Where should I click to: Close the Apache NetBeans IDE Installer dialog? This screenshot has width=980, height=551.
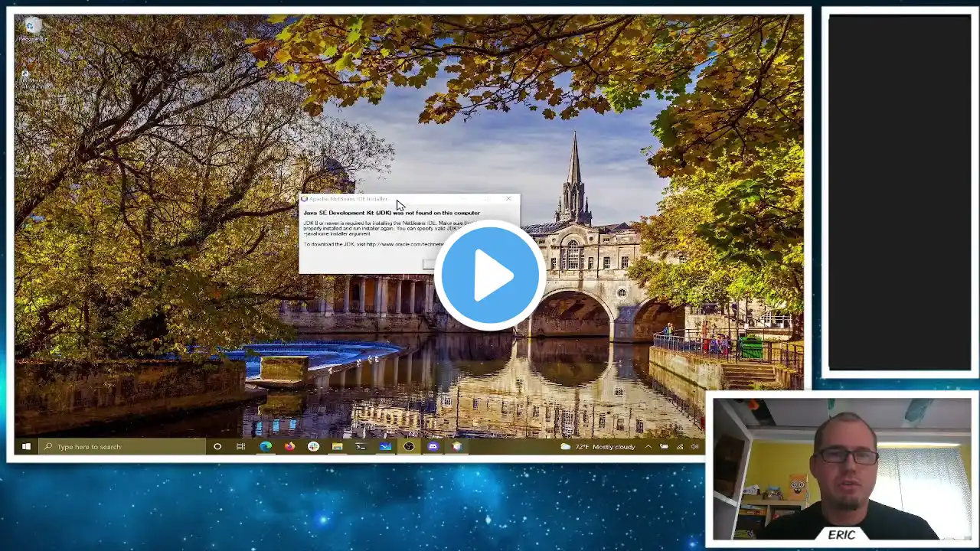coord(508,199)
